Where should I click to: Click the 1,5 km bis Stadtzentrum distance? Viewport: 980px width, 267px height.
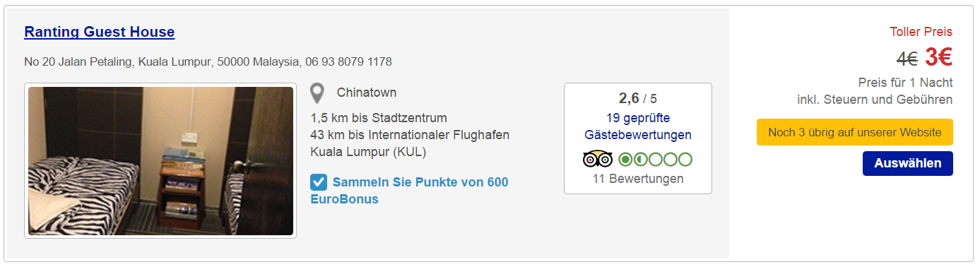[x=379, y=118]
